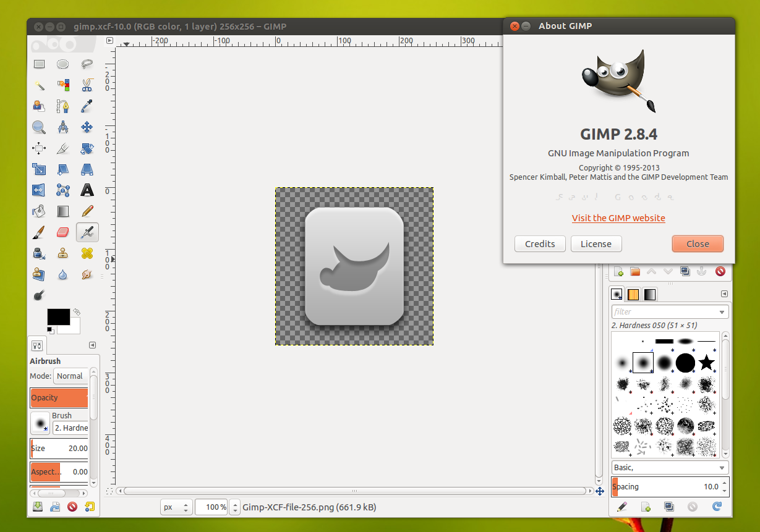Switch to the Gradients tab
The height and width of the screenshot is (532, 760).
pyautogui.click(x=649, y=294)
